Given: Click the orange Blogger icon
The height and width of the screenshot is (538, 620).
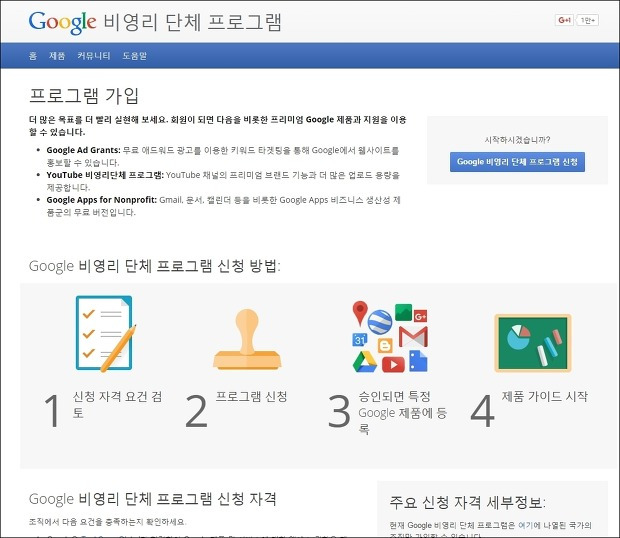Looking at the screenshot, I should [x=385, y=345].
